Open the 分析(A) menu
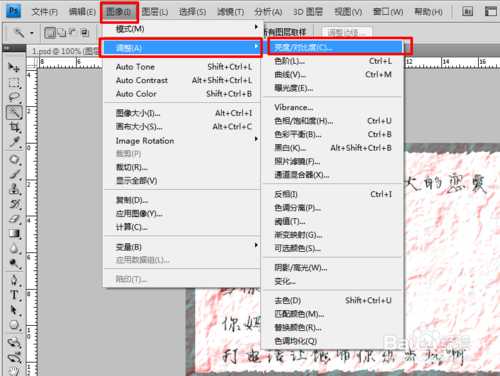The width and height of the screenshot is (500, 376). [268, 12]
